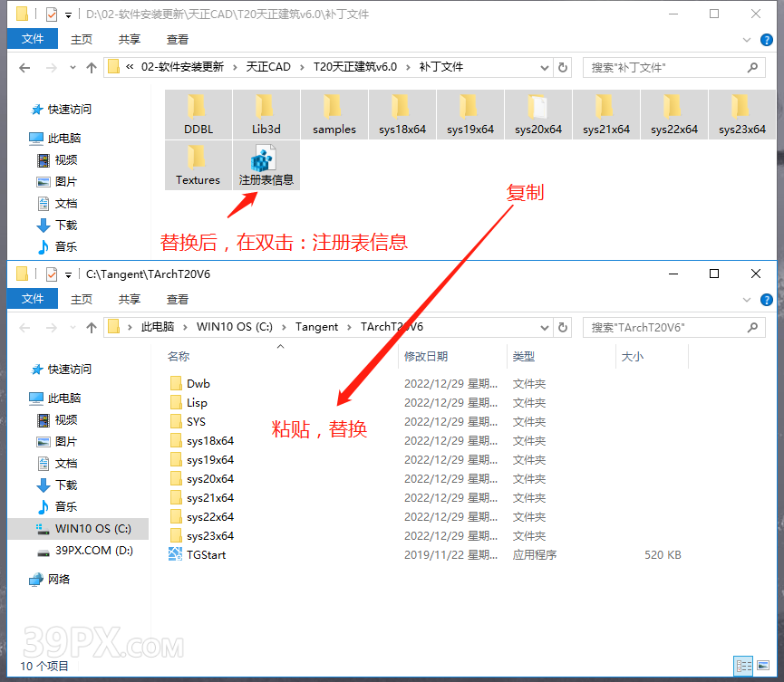The image size is (784, 682).
Task: Open help in the top window
Action: coord(766,40)
